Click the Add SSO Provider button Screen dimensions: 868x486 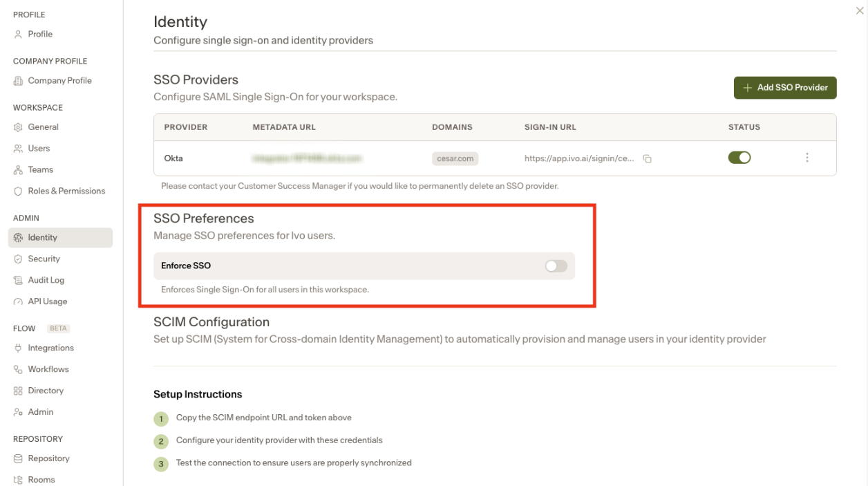click(785, 88)
